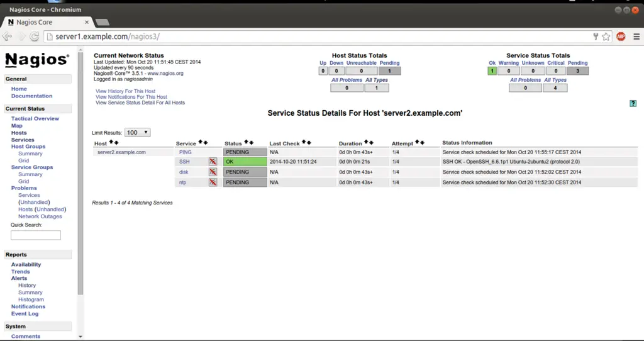The height and width of the screenshot is (341, 644).
Task: Sort Attempt column ascending
Action: (x=418, y=143)
